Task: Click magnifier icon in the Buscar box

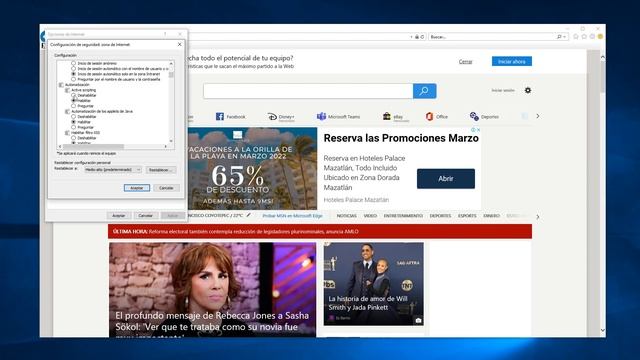Action: pyautogui.click(x=559, y=37)
